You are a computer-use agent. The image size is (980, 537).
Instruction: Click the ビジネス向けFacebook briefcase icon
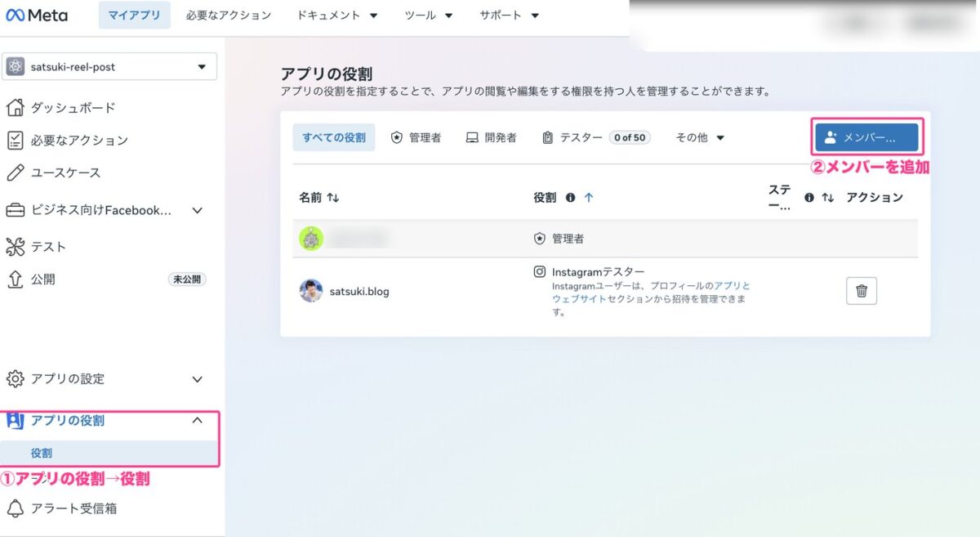(x=15, y=210)
